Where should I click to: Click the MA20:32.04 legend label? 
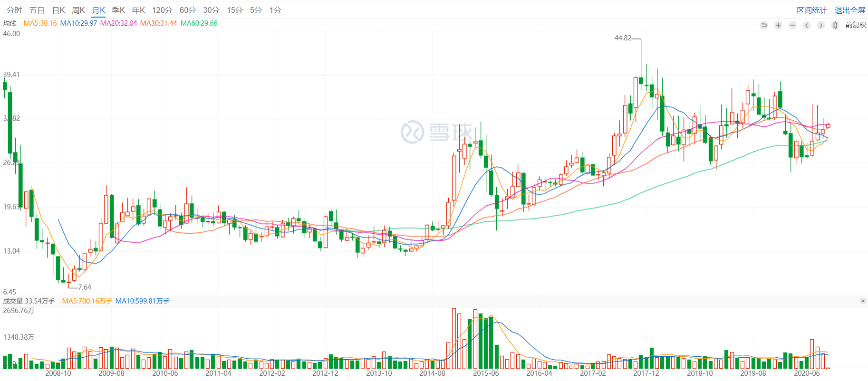[x=118, y=23]
